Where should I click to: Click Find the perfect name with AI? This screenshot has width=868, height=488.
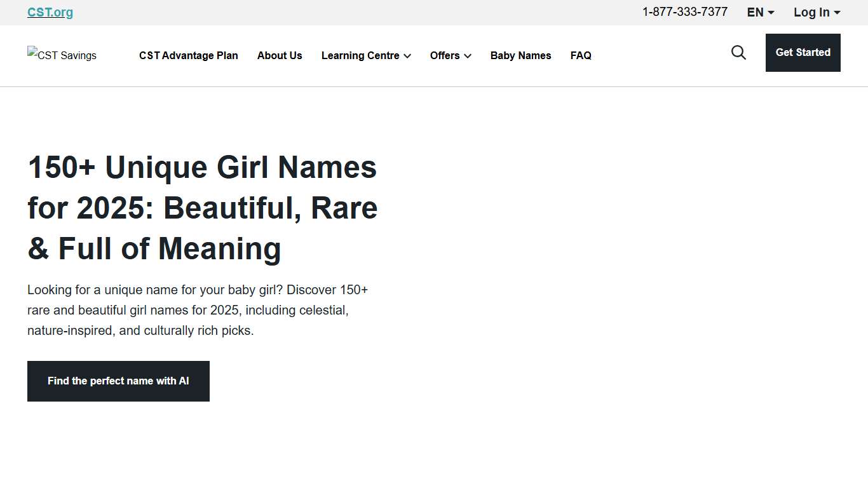click(118, 381)
